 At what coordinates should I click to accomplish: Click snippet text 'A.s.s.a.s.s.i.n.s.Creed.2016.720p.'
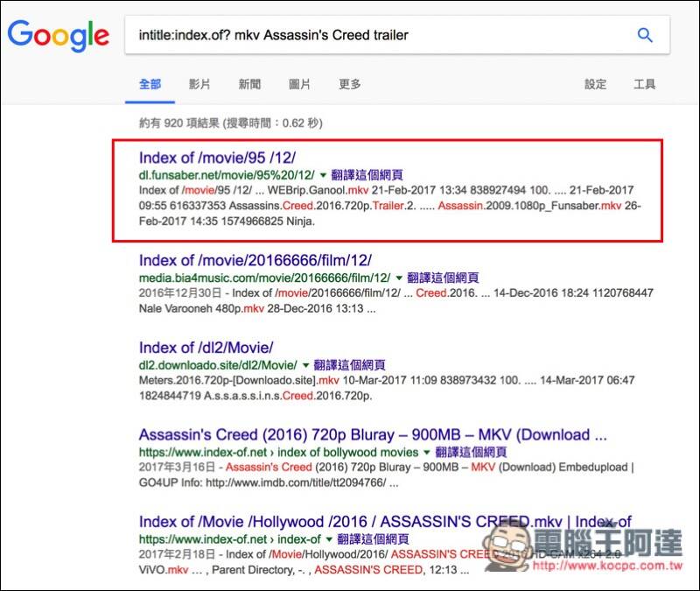click(288, 396)
